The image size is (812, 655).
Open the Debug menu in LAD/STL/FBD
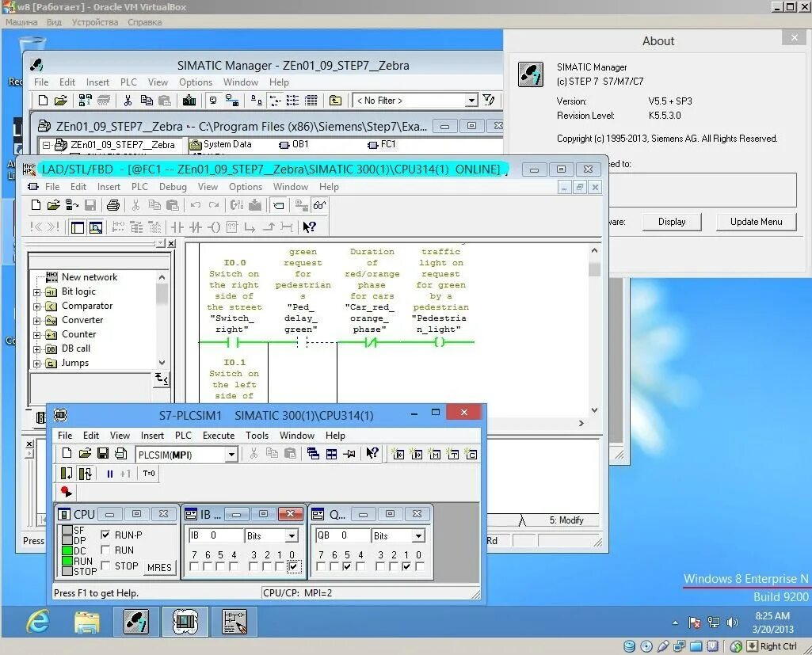click(173, 187)
